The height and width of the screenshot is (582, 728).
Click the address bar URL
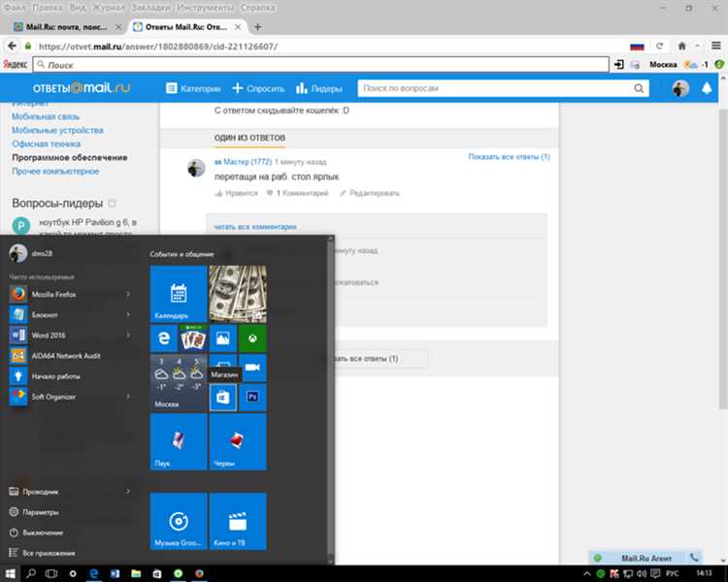click(x=158, y=46)
